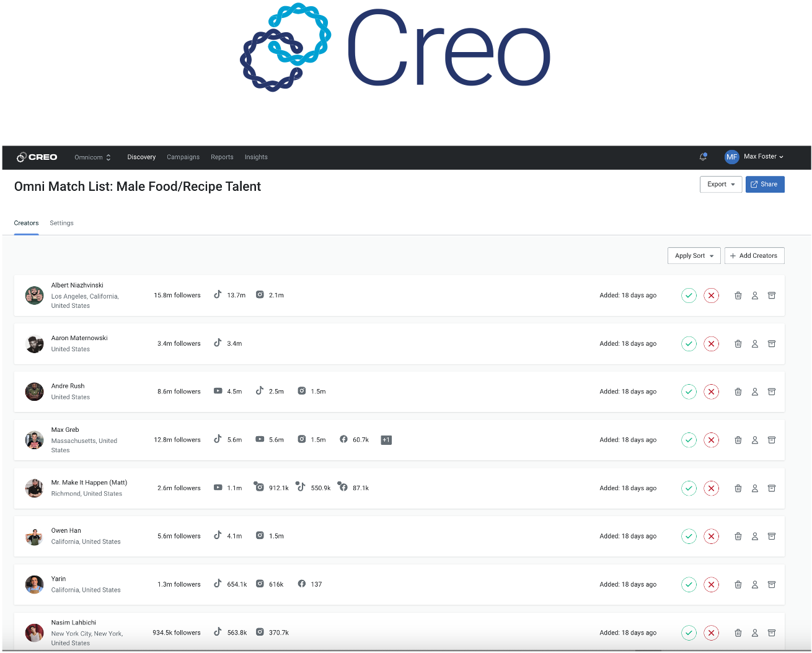Click Owen Han's Instagram icon
Screen dimensions: 812x653
[260, 536]
